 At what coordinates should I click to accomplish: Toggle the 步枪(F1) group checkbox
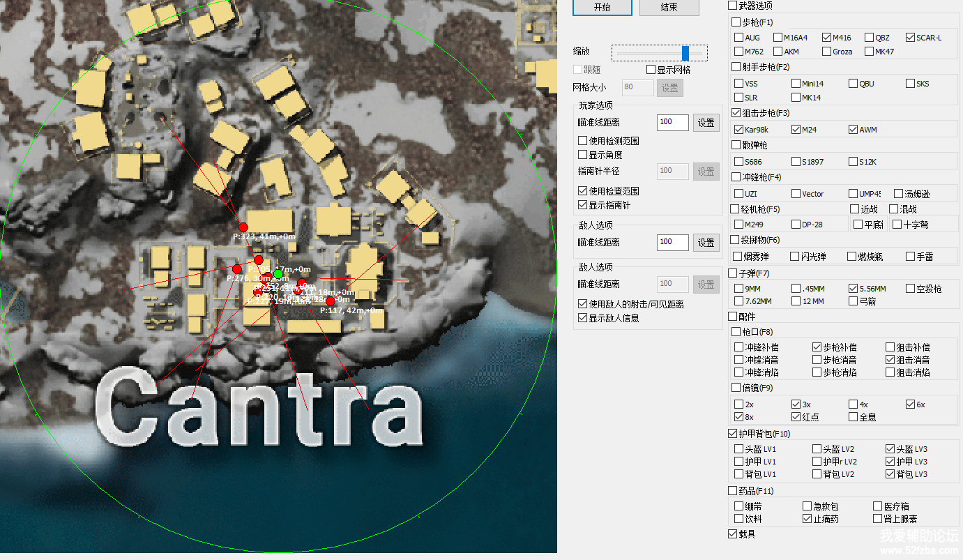(x=736, y=22)
